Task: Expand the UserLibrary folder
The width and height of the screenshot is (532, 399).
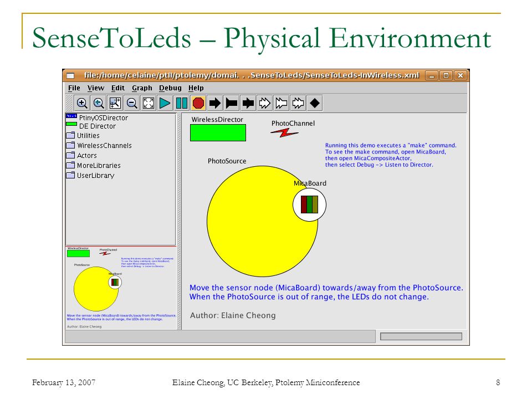Action: (x=90, y=176)
